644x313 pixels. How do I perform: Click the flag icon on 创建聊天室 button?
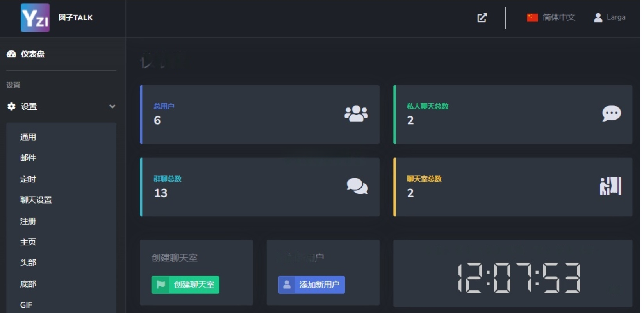(x=161, y=284)
